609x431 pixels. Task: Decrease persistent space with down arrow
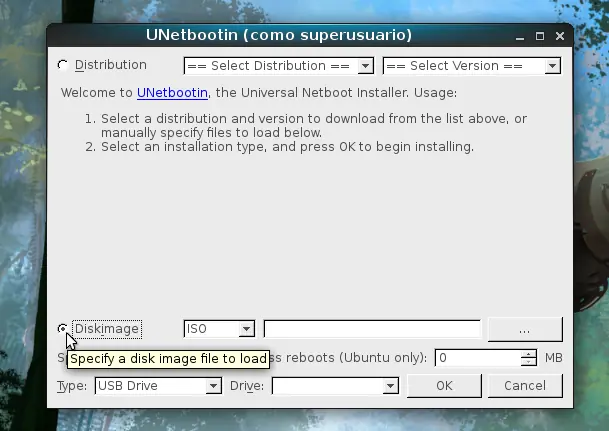pos(528,362)
